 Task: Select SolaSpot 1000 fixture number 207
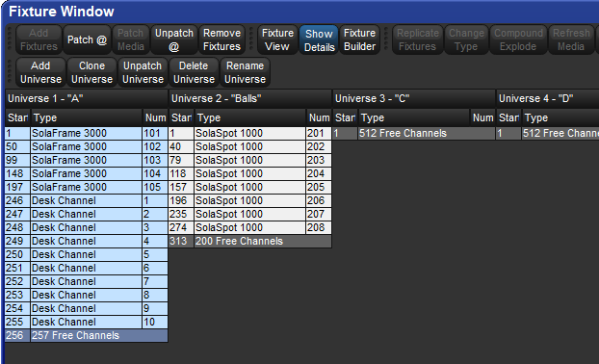click(x=250, y=214)
